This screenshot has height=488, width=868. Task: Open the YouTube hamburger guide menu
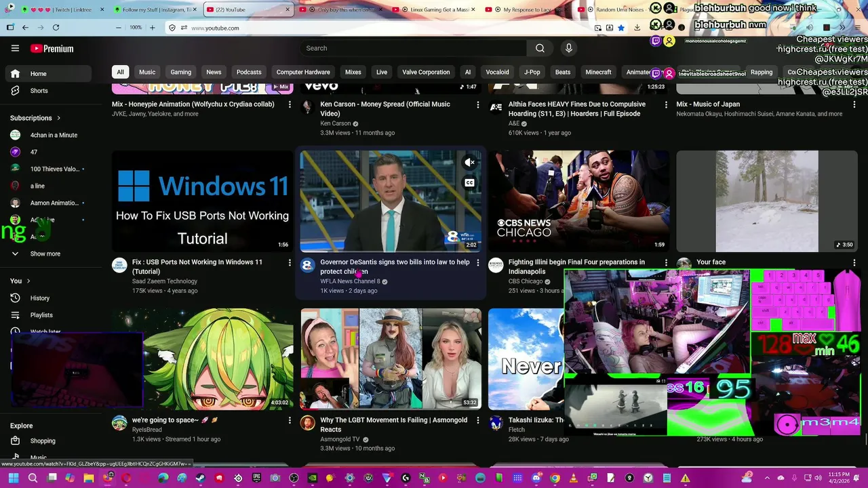15,48
